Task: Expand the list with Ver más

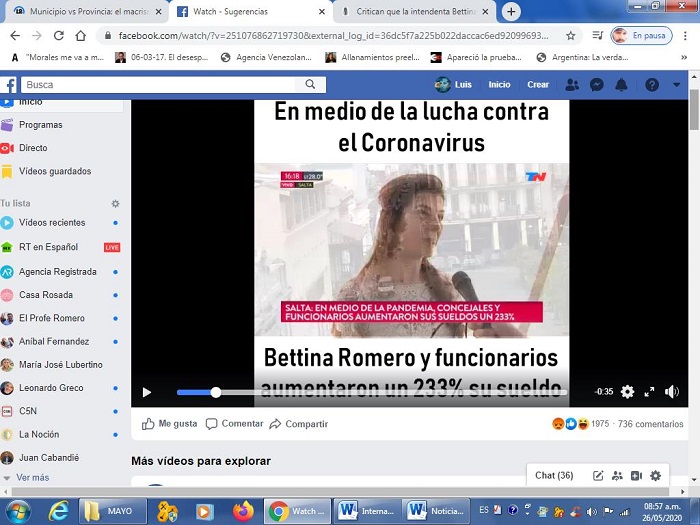Action: (33, 478)
